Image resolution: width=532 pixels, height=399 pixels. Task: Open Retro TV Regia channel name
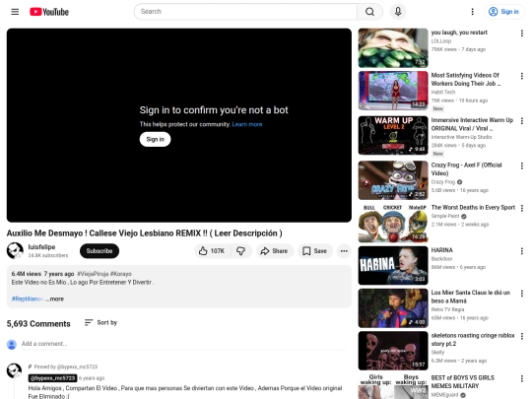447,309
